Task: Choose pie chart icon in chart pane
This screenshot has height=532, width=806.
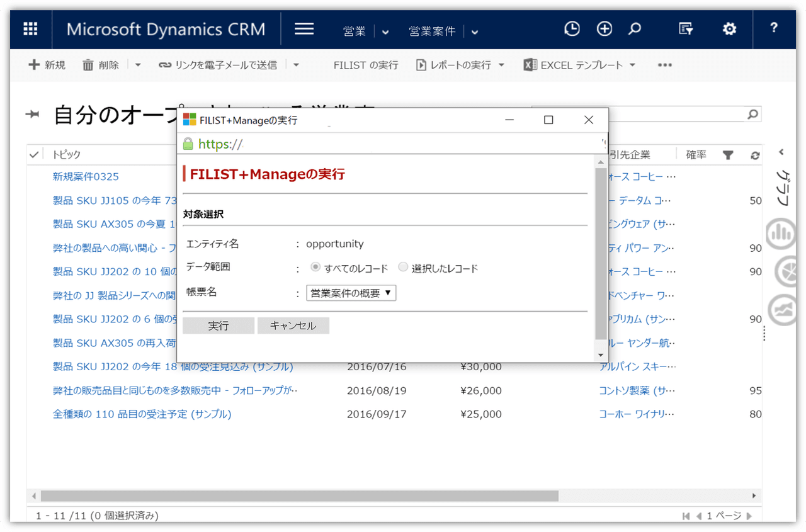Action: point(785,272)
